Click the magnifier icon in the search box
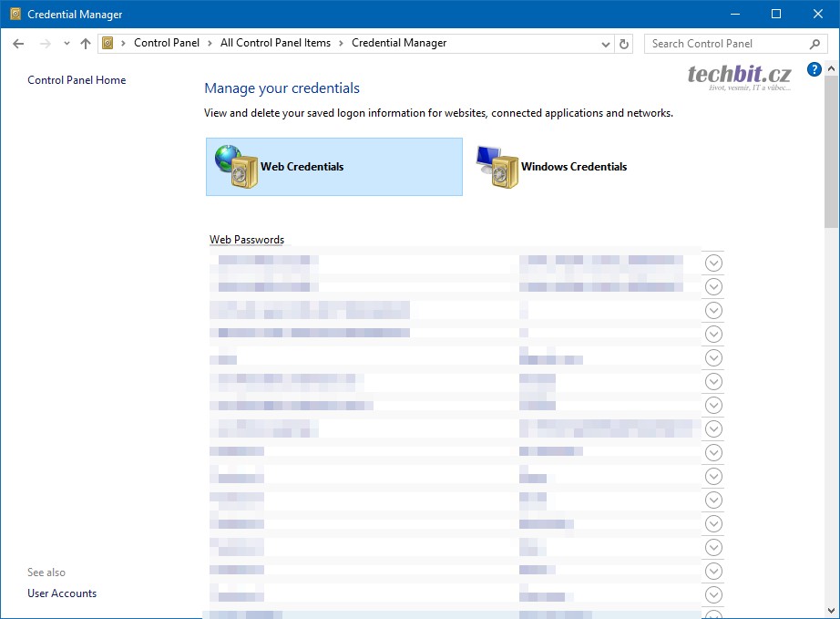The height and width of the screenshot is (619, 840). pyautogui.click(x=814, y=44)
